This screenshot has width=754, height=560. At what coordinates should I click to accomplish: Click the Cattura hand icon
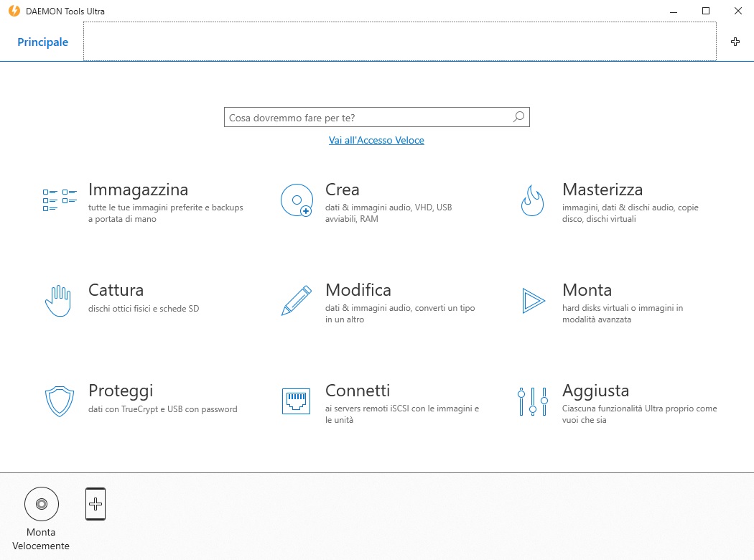pos(58,301)
